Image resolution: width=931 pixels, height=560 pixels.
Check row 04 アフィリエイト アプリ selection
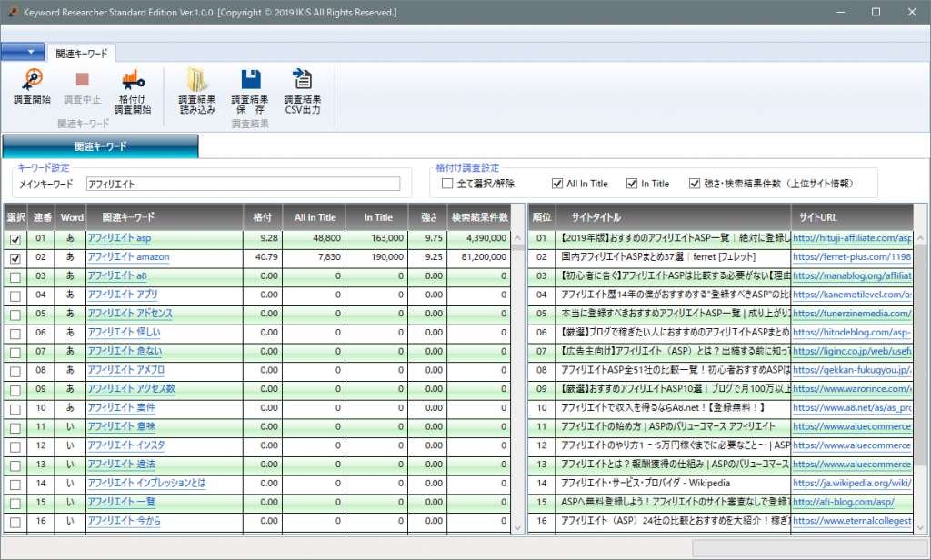click(15, 295)
